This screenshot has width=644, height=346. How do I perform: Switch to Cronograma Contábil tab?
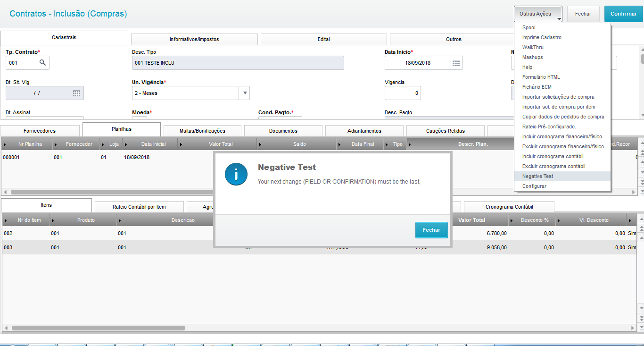click(509, 207)
